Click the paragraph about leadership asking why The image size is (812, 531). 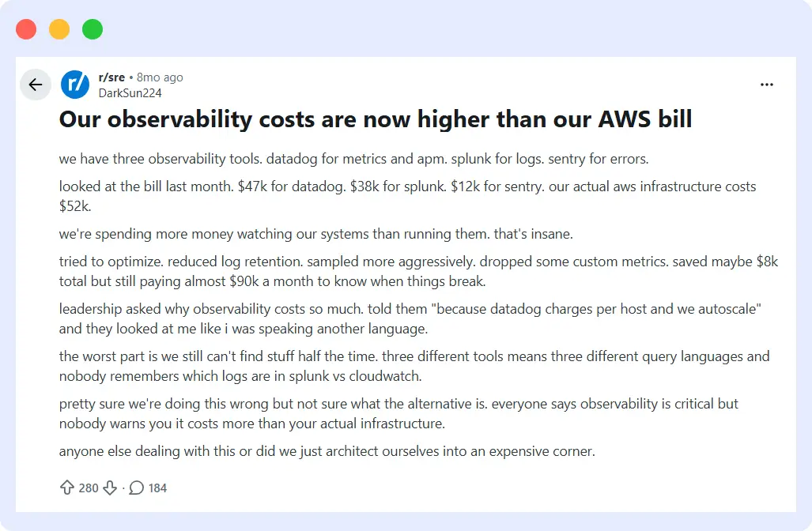coord(410,318)
